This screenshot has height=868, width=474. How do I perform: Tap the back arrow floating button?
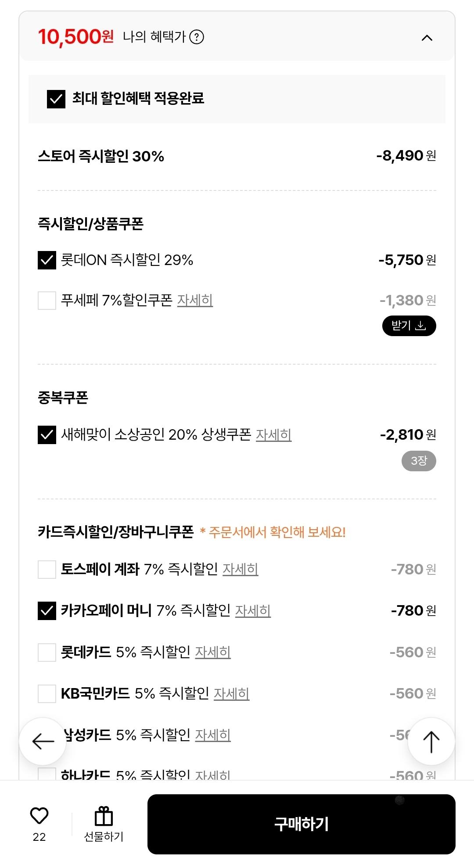[43, 741]
